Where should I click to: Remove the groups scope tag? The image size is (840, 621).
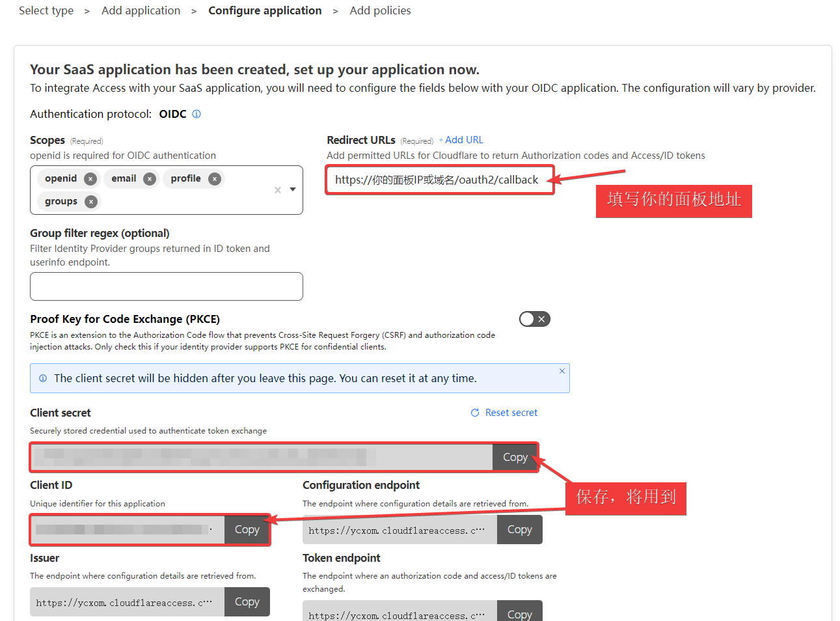click(91, 202)
